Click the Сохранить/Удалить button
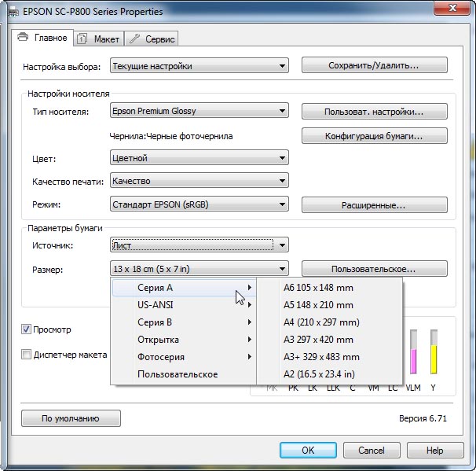Image resolution: width=476 pixels, height=471 pixels. pyautogui.click(x=375, y=65)
